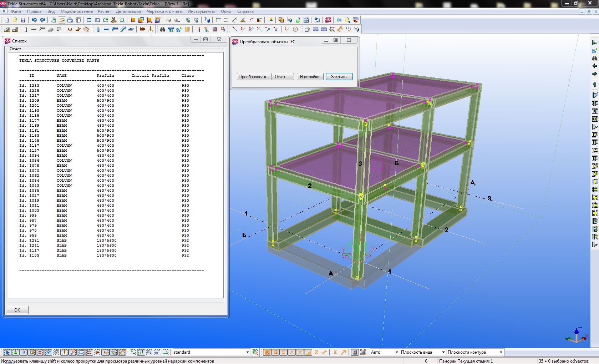Open the Моделирование menu
The height and width of the screenshot is (364, 599).
click(x=76, y=11)
